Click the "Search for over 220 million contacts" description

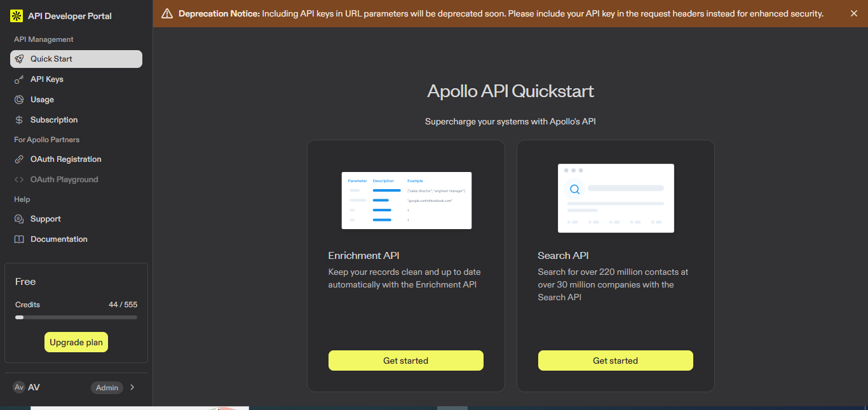613,284
